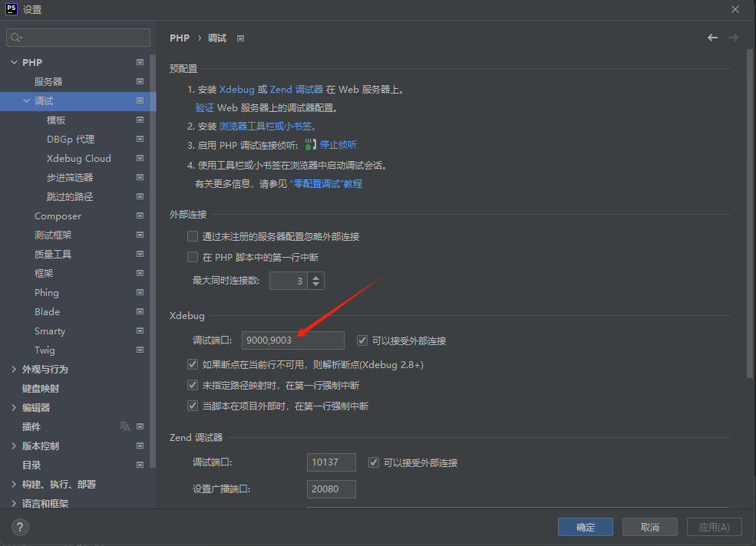Click the project-level icon beside 跳过的路径

[140, 196]
